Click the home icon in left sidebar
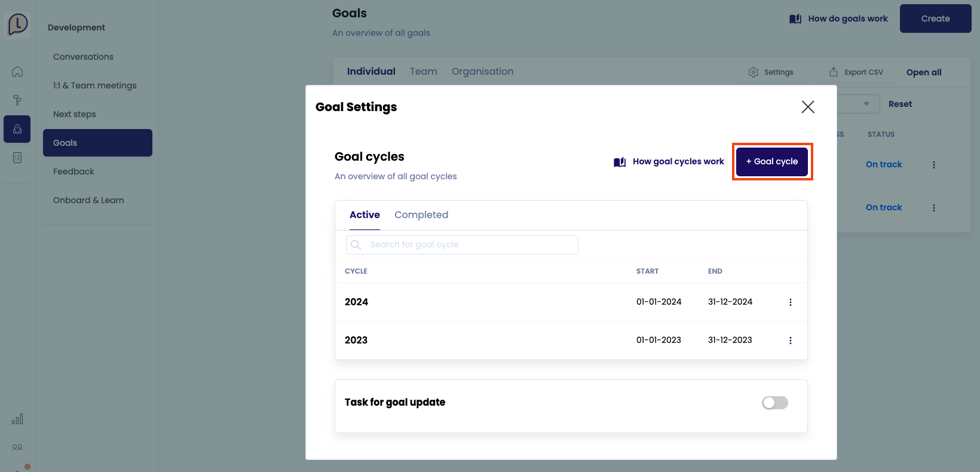Image resolution: width=980 pixels, height=472 pixels. (x=17, y=72)
